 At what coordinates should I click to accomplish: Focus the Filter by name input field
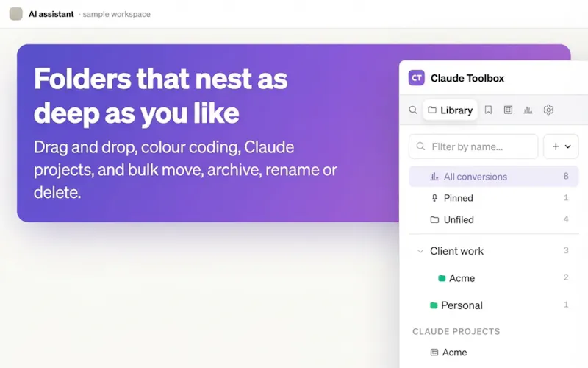click(473, 146)
